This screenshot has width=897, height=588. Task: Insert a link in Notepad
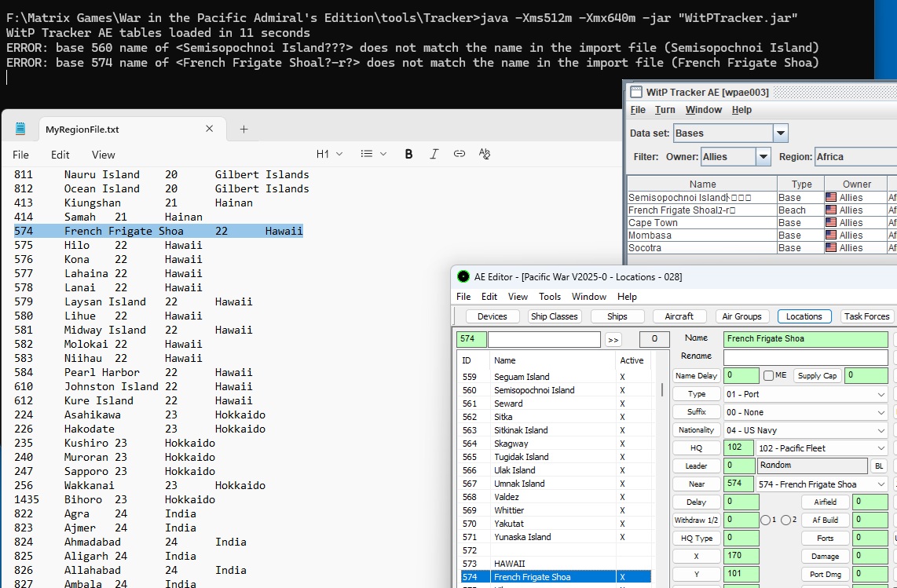click(x=459, y=154)
